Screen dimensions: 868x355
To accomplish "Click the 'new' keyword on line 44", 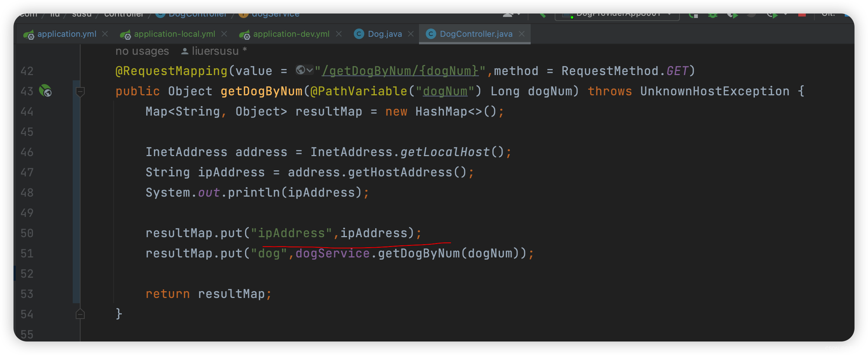I will click(x=396, y=111).
